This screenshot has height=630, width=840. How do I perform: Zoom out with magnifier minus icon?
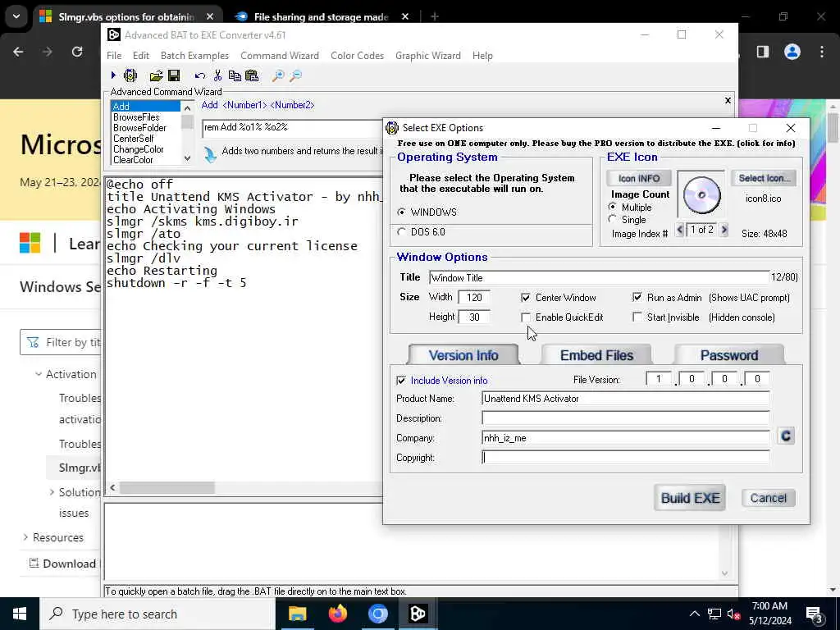(x=295, y=75)
